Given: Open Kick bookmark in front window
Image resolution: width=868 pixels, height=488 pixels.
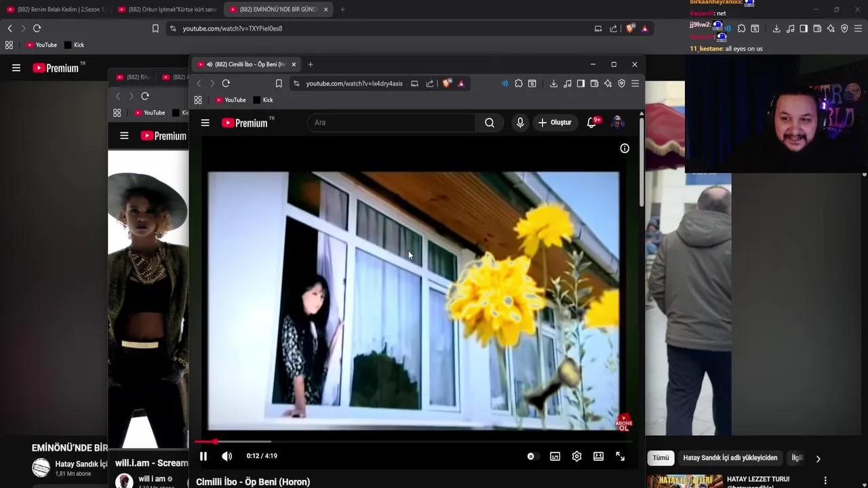Looking at the screenshot, I should coord(263,100).
